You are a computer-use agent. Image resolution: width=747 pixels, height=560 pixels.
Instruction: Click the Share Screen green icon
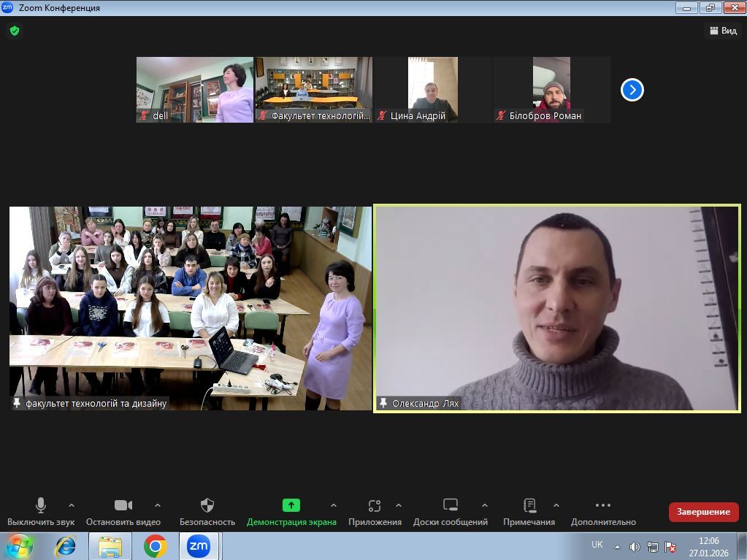click(291, 505)
